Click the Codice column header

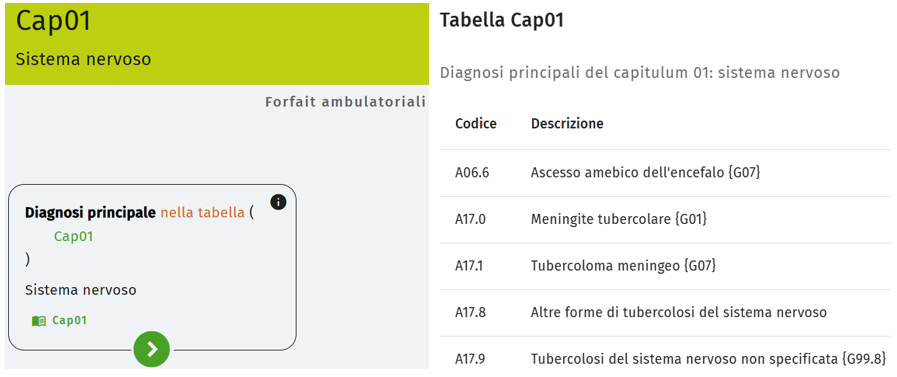pos(476,124)
